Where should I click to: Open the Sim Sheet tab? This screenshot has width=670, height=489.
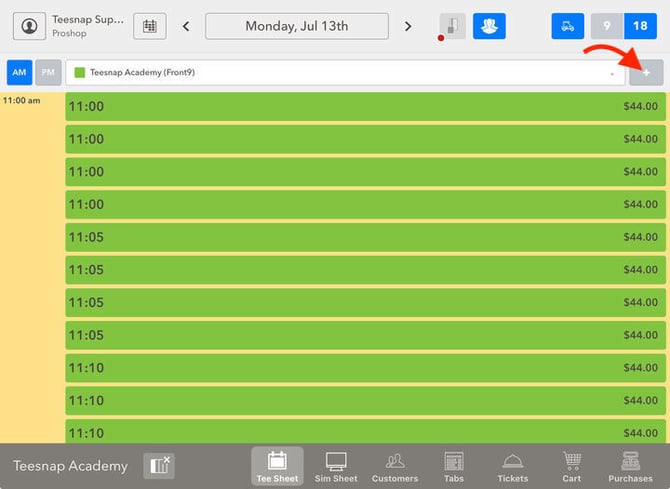pyautogui.click(x=336, y=466)
